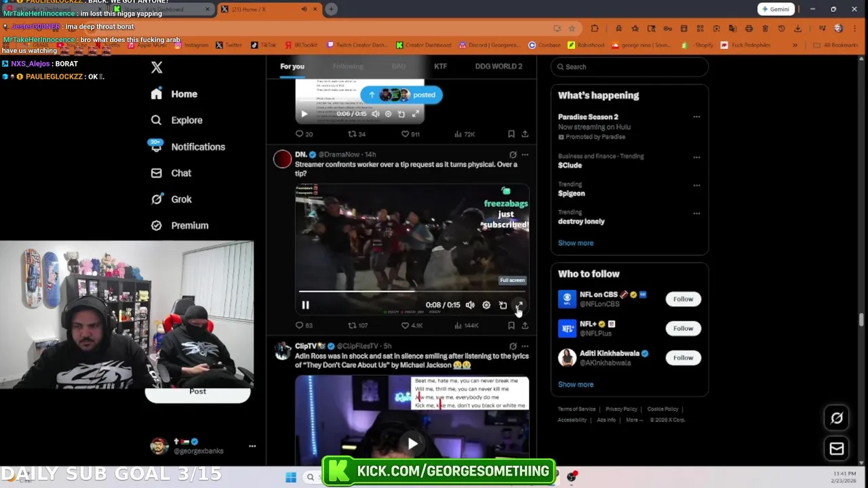Show more under What's happening
868x488 pixels.
point(576,243)
